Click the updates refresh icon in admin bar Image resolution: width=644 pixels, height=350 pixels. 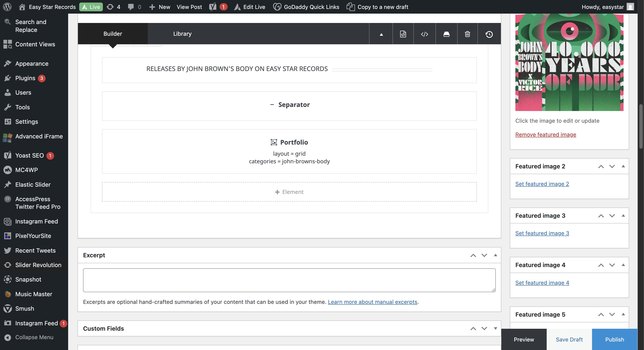(x=110, y=7)
